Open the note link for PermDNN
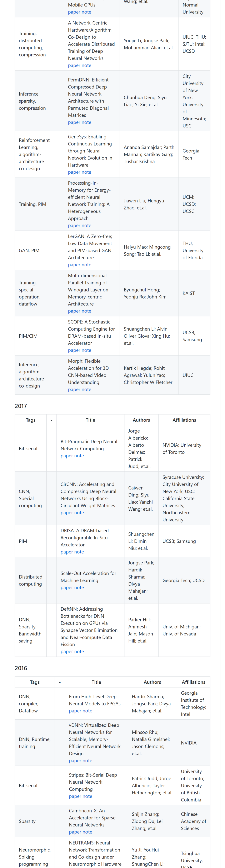This screenshot has height=868, width=225. (86, 122)
